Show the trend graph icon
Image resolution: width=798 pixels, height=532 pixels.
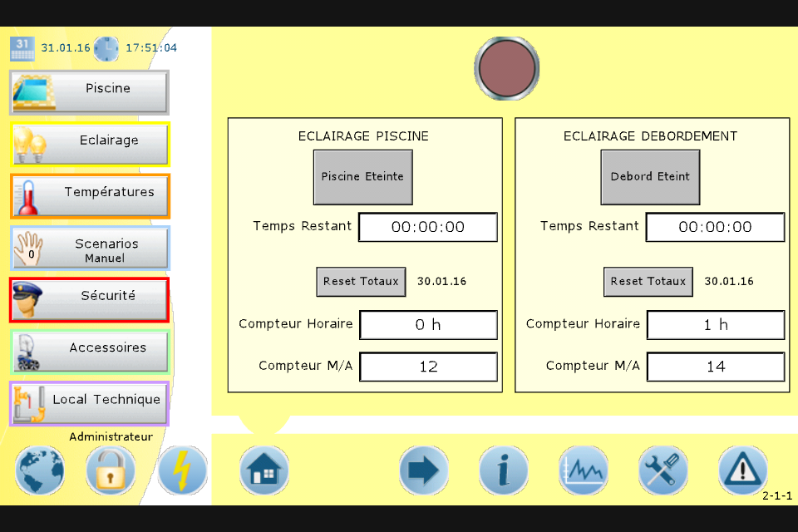583,471
